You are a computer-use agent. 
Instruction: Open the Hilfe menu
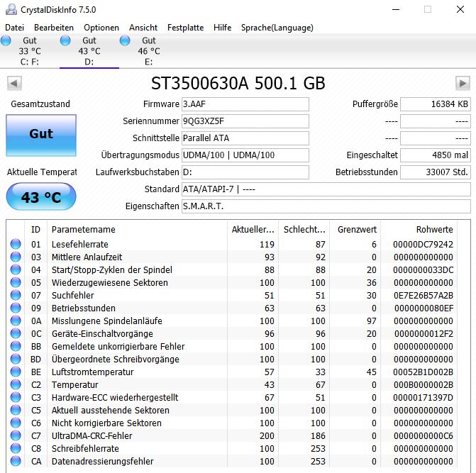pyautogui.click(x=222, y=28)
